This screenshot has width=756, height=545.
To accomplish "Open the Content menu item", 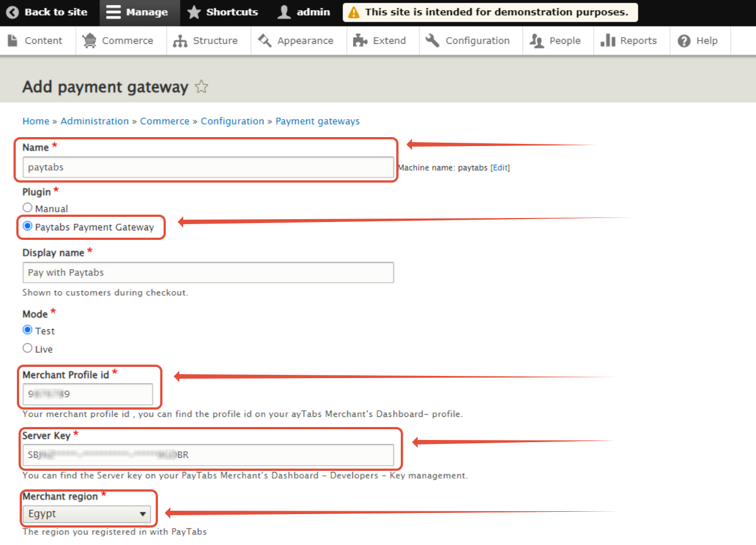I will coord(38,40).
